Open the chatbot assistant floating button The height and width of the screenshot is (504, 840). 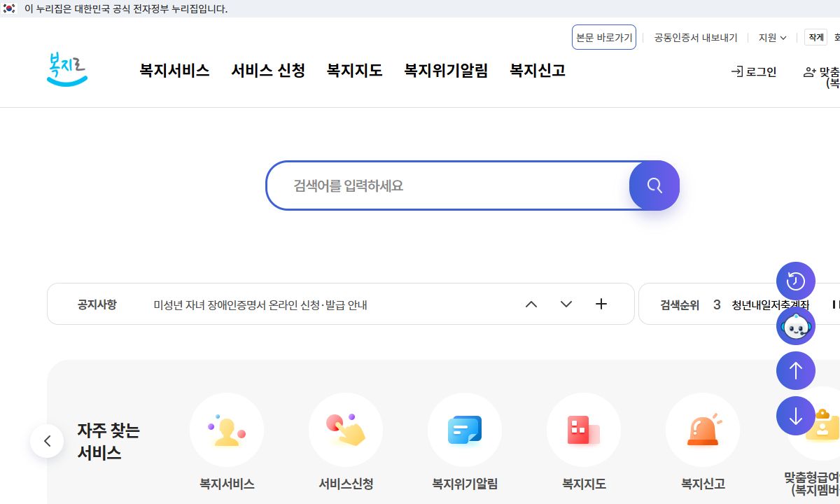tap(796, 326)
